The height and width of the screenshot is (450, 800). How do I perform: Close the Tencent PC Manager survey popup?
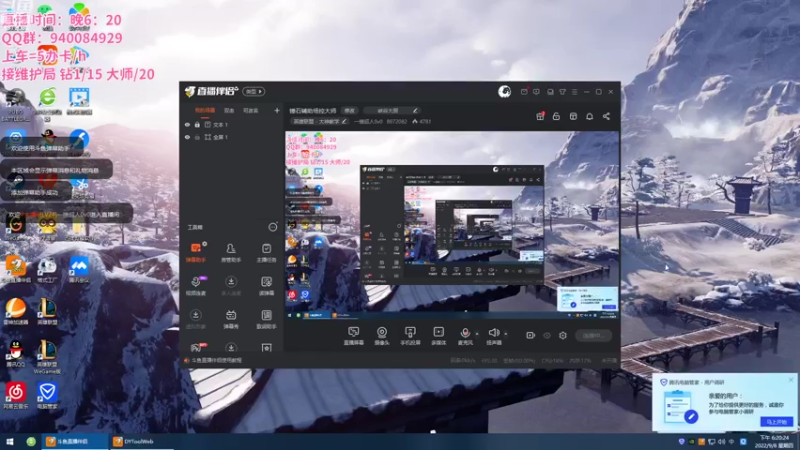point(791,380)
